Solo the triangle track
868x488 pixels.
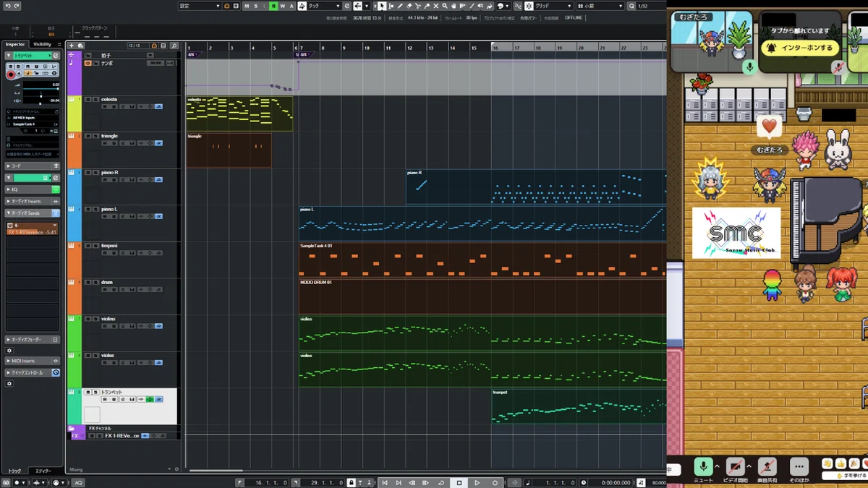(96, 136)
